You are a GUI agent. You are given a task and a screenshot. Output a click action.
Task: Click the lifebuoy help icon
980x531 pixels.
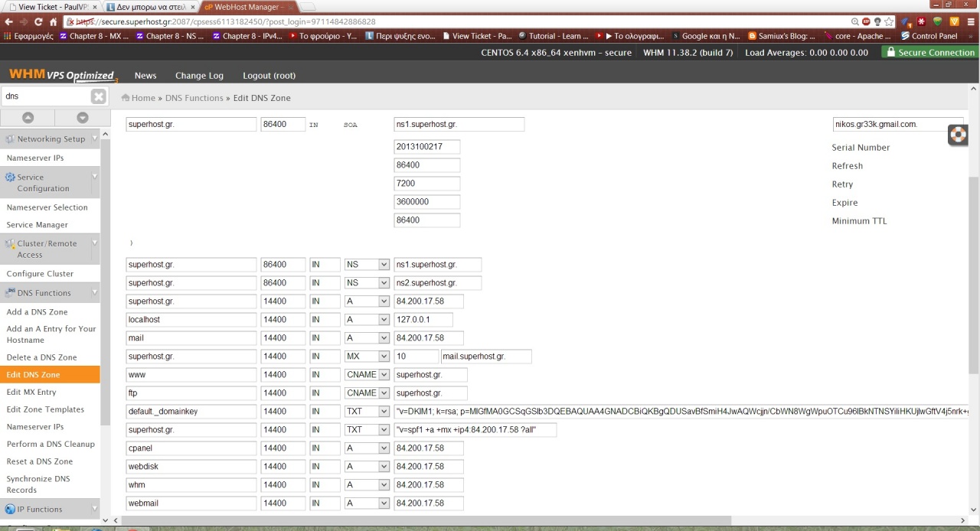pos(959,135)
